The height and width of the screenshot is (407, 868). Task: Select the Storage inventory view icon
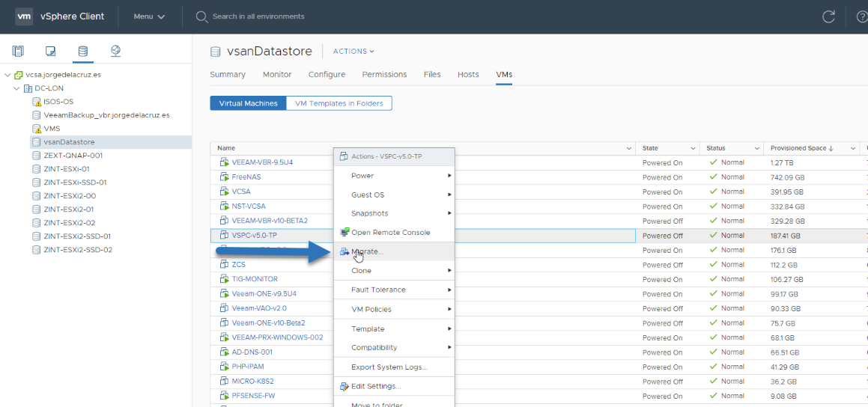point(82,52)
